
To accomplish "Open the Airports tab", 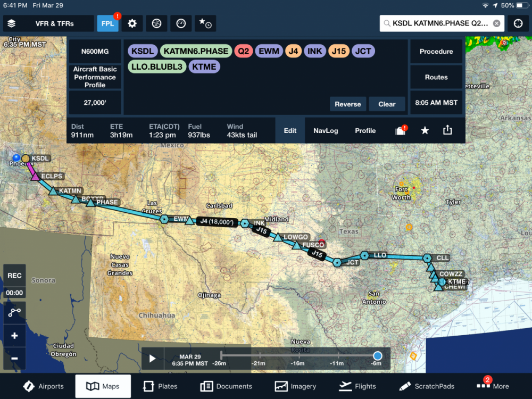I will (44, 386).
